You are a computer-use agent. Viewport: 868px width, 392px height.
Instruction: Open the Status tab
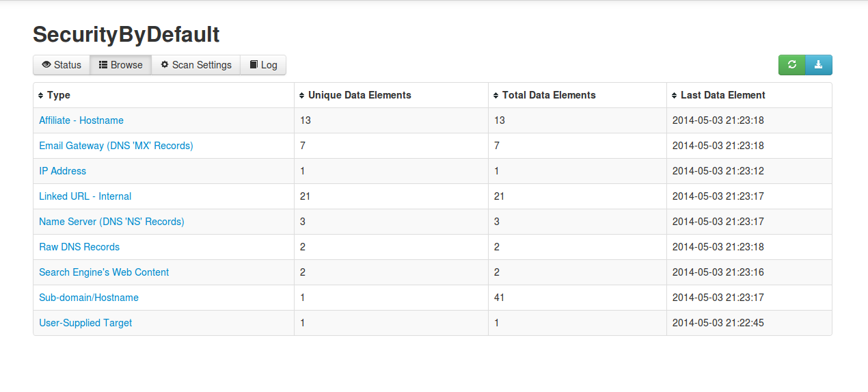62,65
